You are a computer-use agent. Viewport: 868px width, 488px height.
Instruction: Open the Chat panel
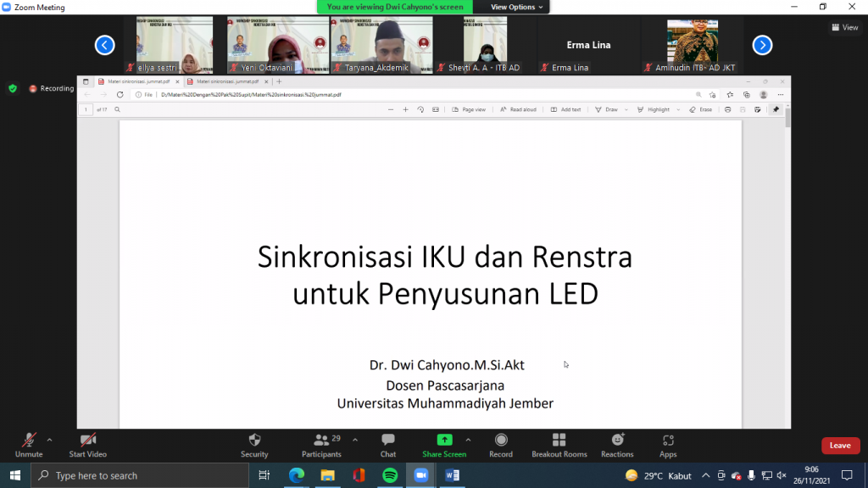pyautogui.click(x=388, y=446)
